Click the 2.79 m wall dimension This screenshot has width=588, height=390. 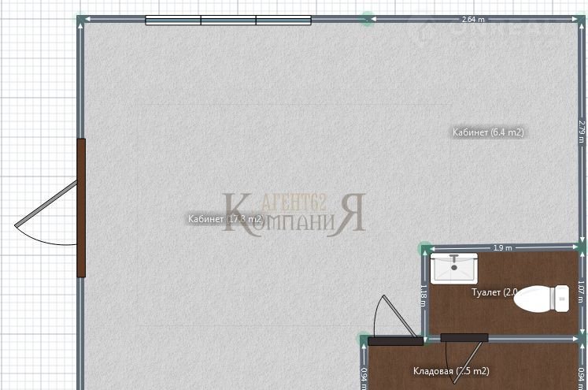[582, 132]
